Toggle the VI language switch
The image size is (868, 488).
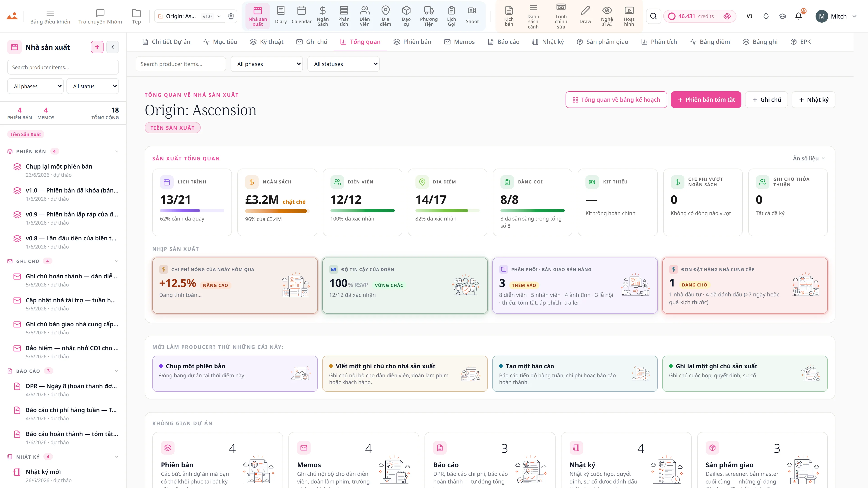click(749, 16)
